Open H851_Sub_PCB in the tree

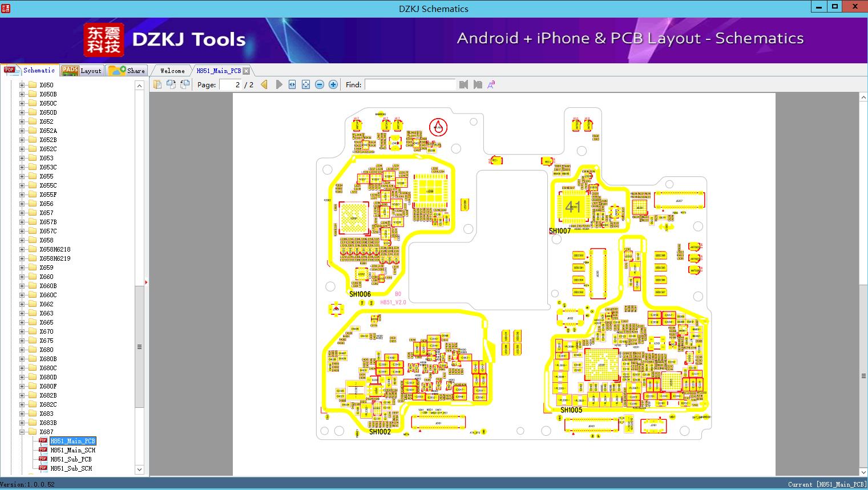click(x=71, y=459)
